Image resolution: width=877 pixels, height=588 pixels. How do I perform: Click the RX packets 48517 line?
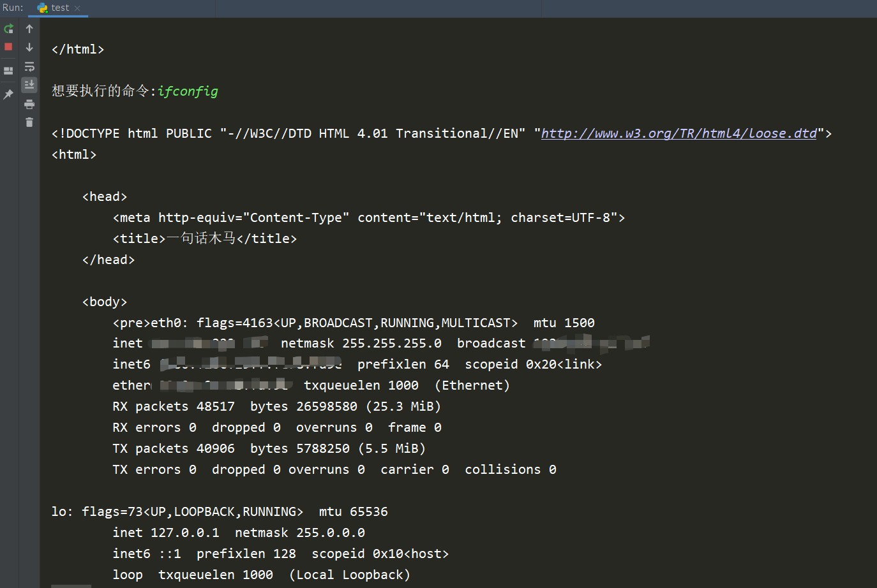276,406
